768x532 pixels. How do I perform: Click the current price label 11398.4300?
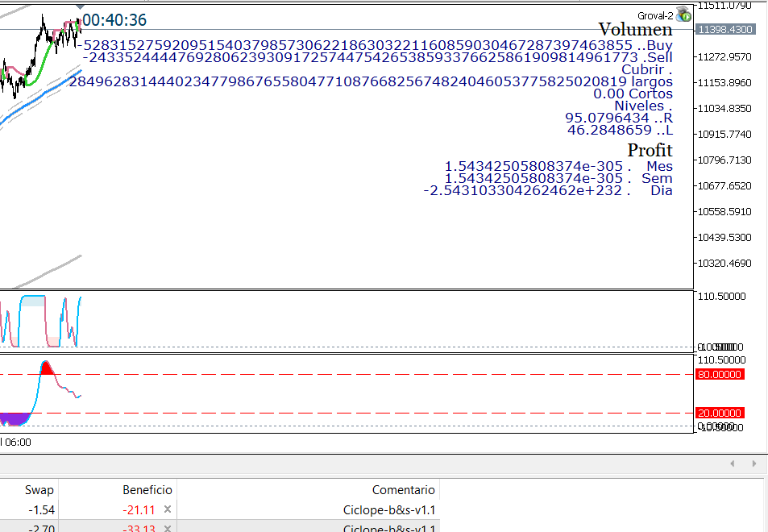pyautogui.click(x=725, y=29)
